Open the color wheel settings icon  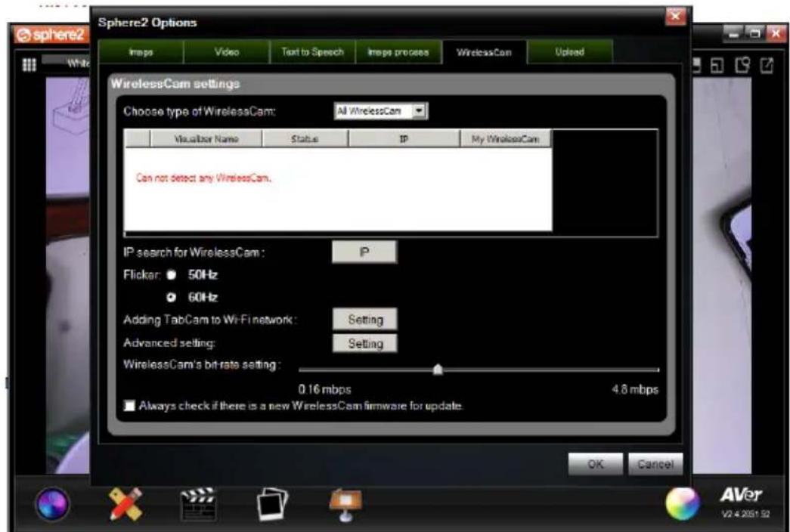pos(682,504)
